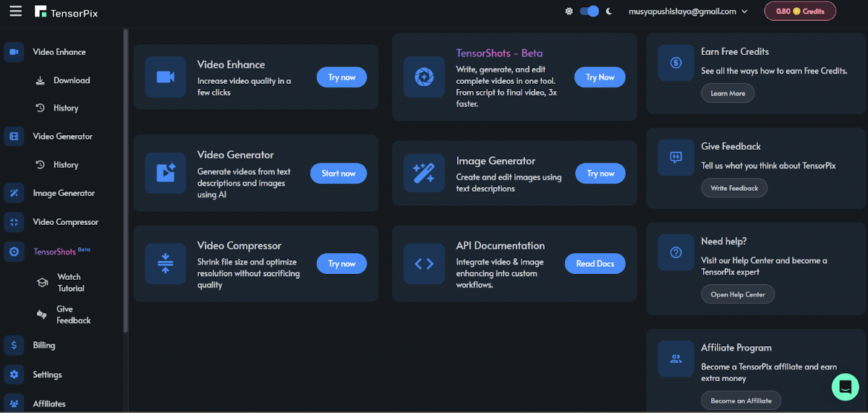The height and width of the screenshot is (415, 868).
Task: Click the Learn More button
Action: coord(728,93)
